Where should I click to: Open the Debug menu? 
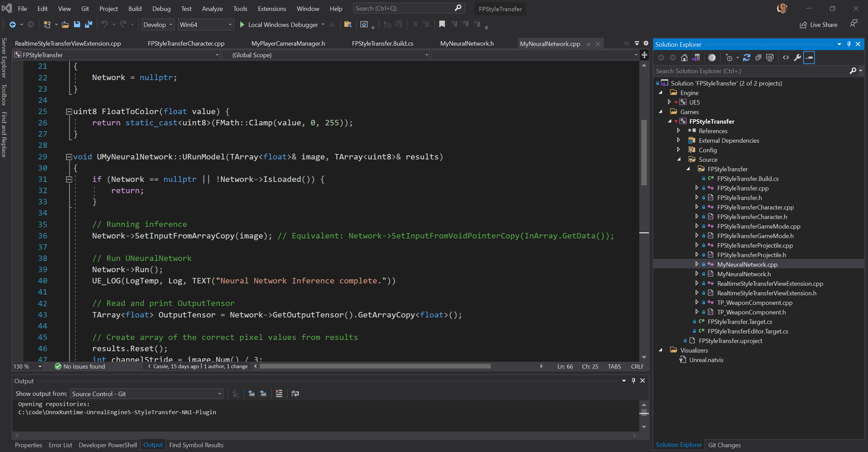[x=161, y=9]
